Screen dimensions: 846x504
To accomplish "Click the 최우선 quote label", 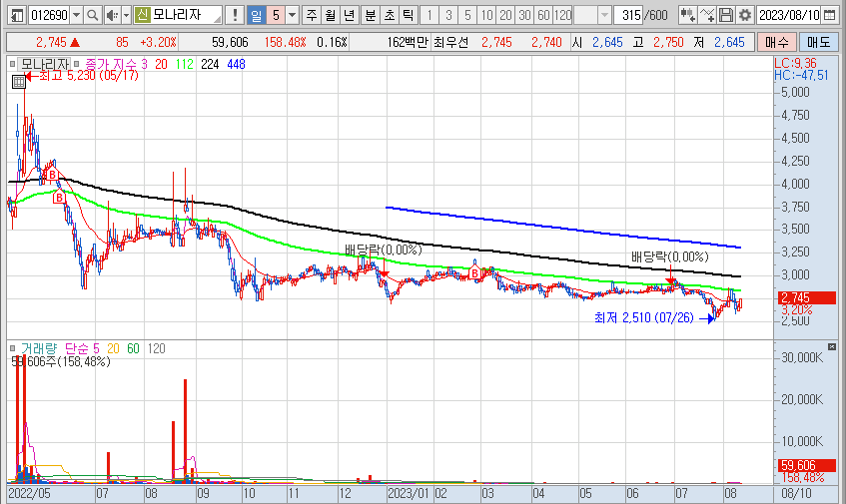I will pyautogui.click(x=451, y=42).
